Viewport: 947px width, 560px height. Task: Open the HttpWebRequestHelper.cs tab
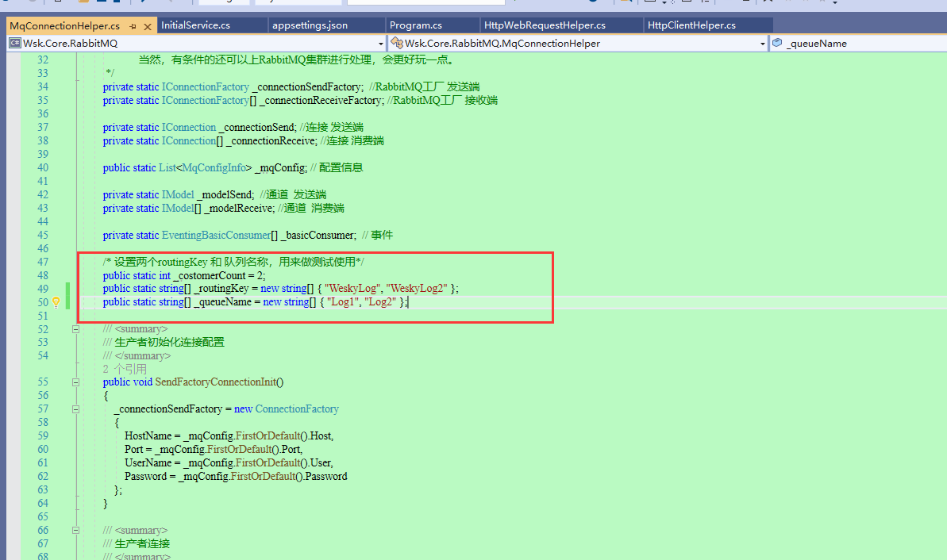[545, 25]
